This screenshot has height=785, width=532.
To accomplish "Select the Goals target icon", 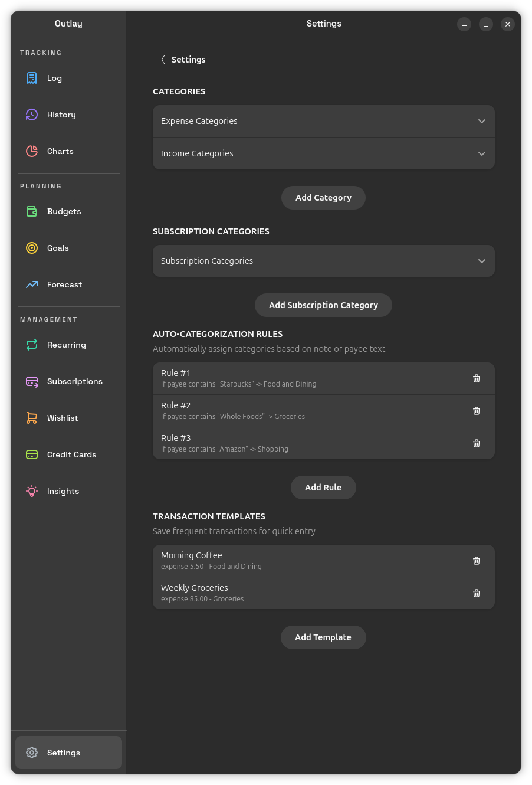I will tap(32, 248).
